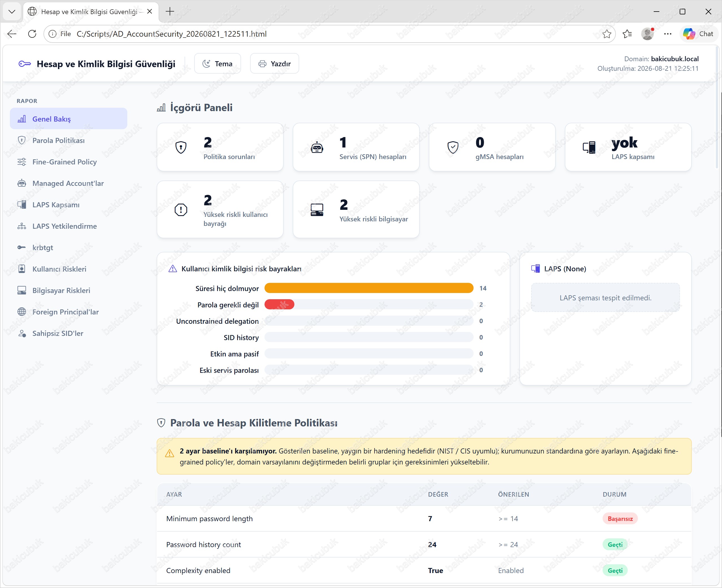Add this page to favorites star
This screenshot has height=588, width=722.
607,34
